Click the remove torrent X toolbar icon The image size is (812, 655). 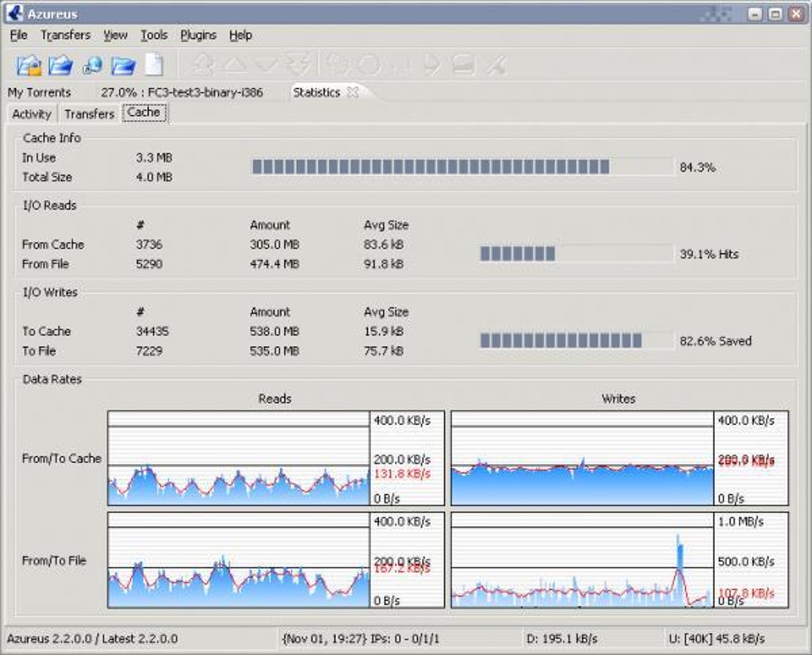coord(496,64)
